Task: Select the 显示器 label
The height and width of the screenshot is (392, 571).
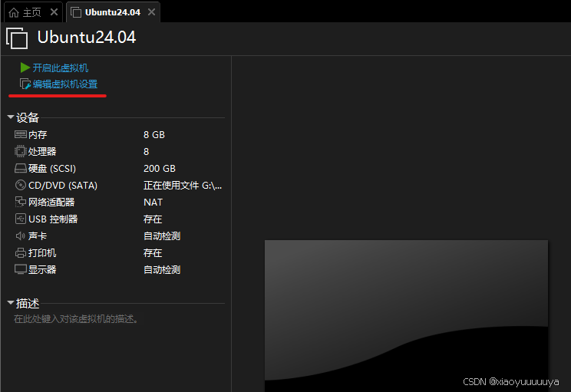Action: point(42,270)
